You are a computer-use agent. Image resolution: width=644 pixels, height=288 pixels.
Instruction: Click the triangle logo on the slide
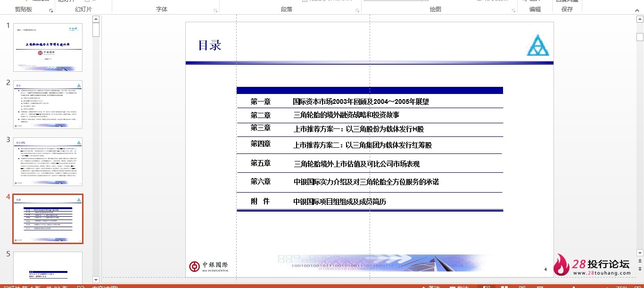pos(538,46)
